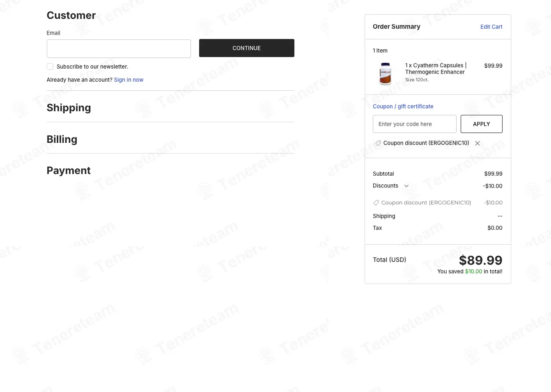551x392 pixels.
Task: Open the Payment section heading
Action: pyautogui.click(x=69, y=170)
